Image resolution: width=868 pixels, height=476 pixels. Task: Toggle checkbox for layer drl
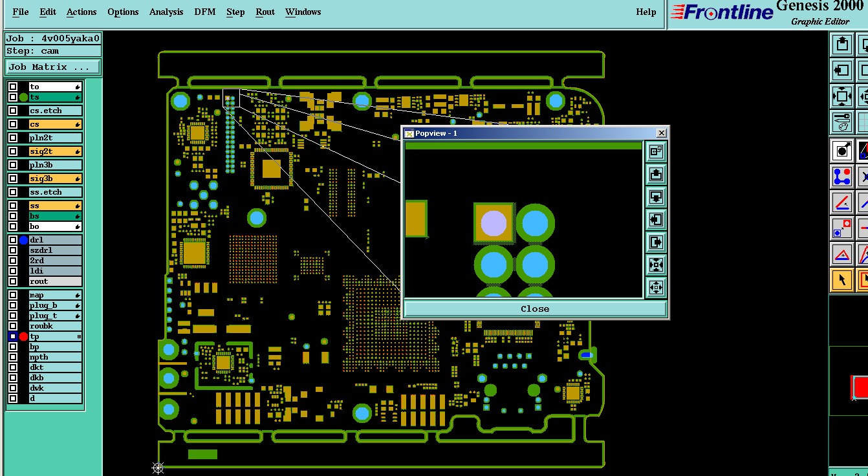coord(13,240)
